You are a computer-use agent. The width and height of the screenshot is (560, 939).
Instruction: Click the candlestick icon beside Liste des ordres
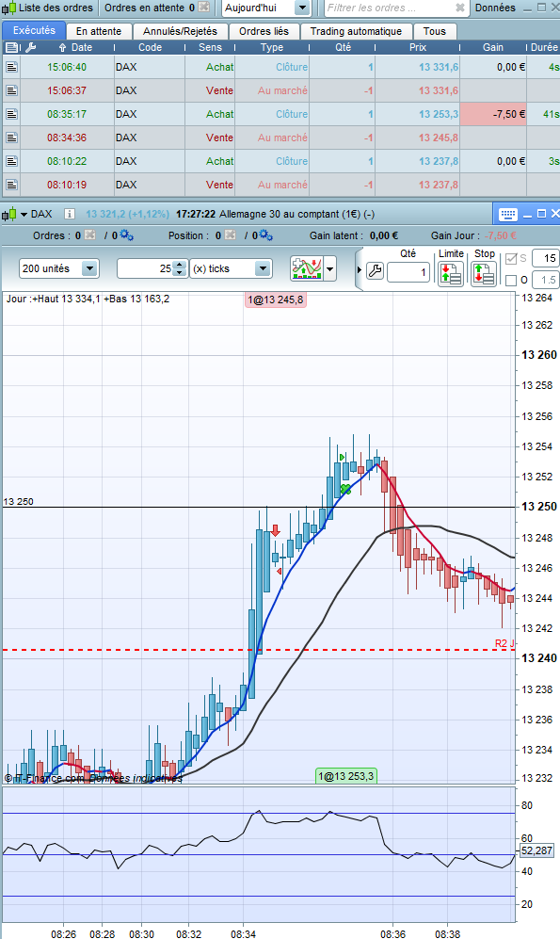coord(9,8)
